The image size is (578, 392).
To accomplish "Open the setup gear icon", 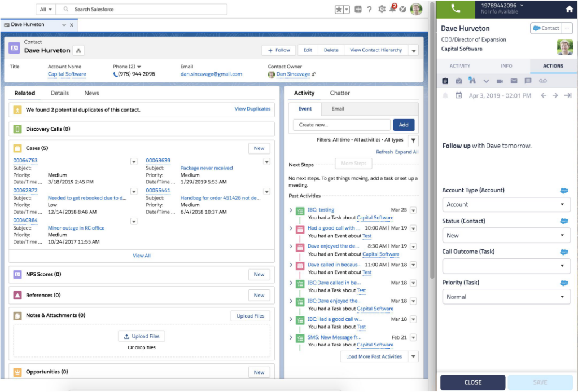I will (x=382, y=9).
